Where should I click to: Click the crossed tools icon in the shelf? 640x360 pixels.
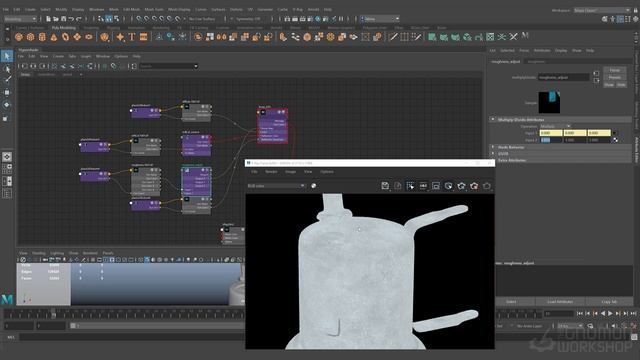click(x=513, y=37)
